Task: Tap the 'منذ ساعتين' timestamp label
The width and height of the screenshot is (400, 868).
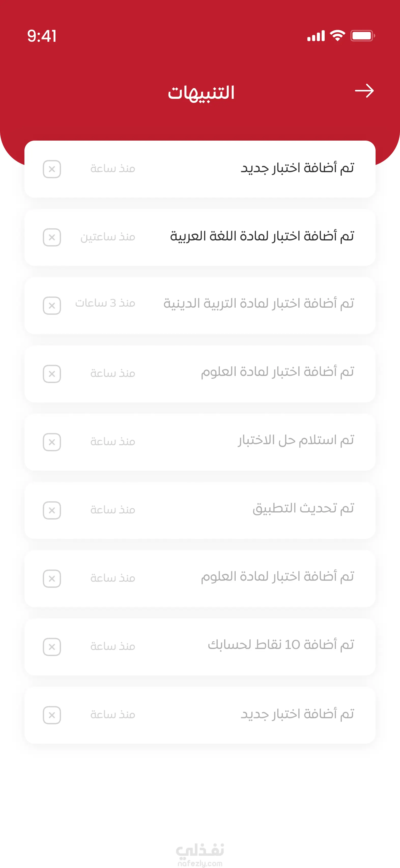Action: [108, 237]
